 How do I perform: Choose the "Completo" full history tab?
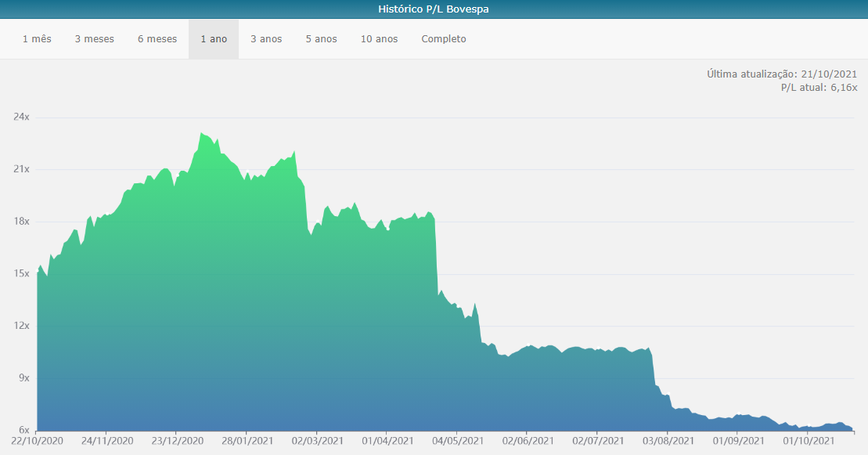click(x=444, y=39)
